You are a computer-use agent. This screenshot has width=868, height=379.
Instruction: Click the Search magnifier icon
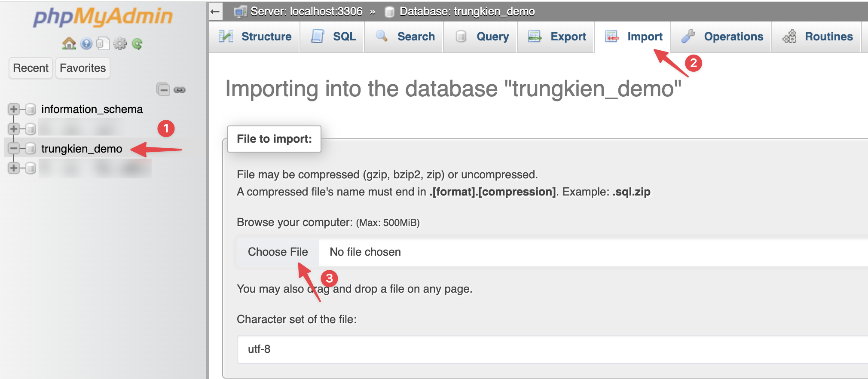[x=382, y=36]
